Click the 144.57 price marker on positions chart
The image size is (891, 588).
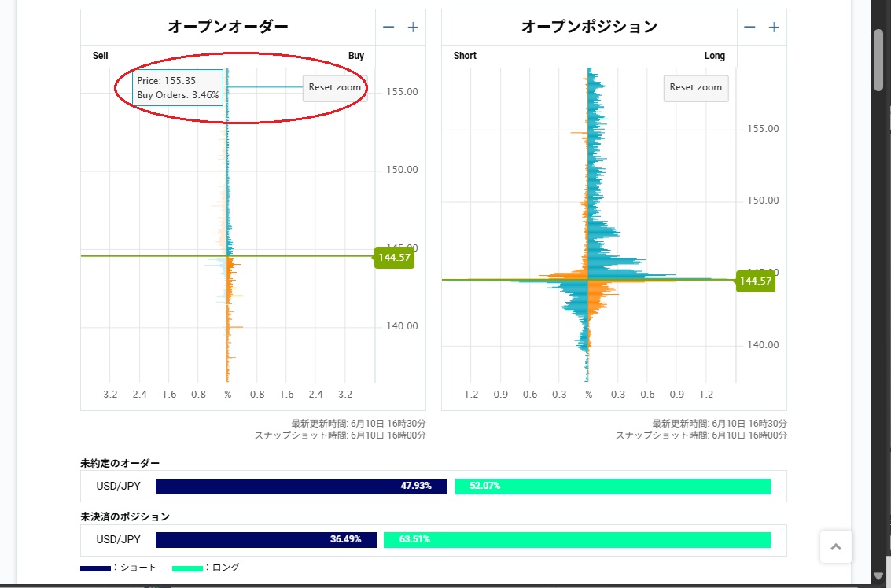[755, 281]
